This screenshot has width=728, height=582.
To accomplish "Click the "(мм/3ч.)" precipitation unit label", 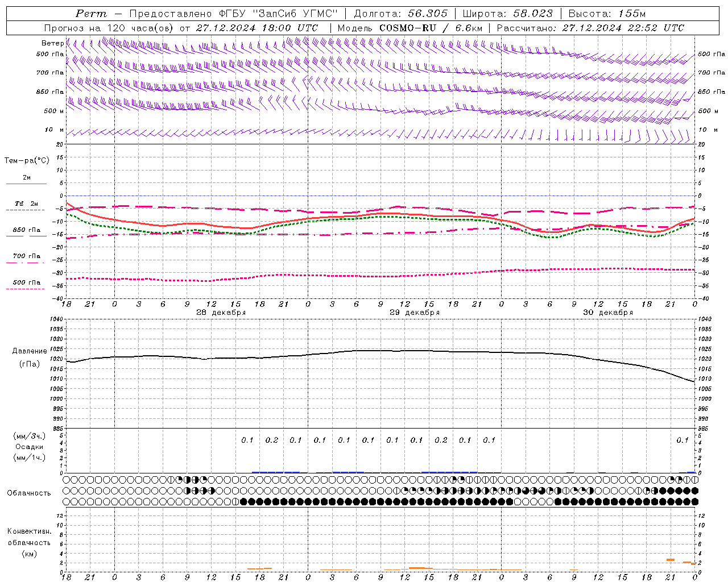I will [30, 436].
